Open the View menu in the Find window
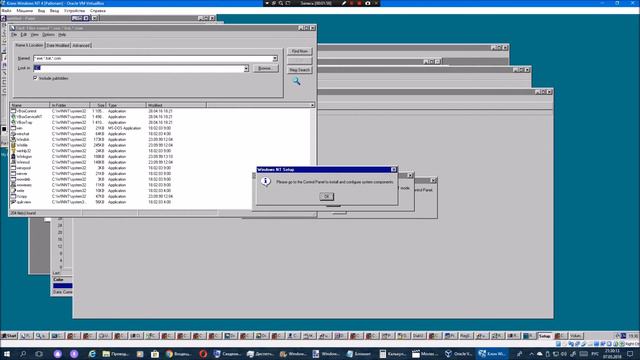640x360 pixels. [35, 35]
